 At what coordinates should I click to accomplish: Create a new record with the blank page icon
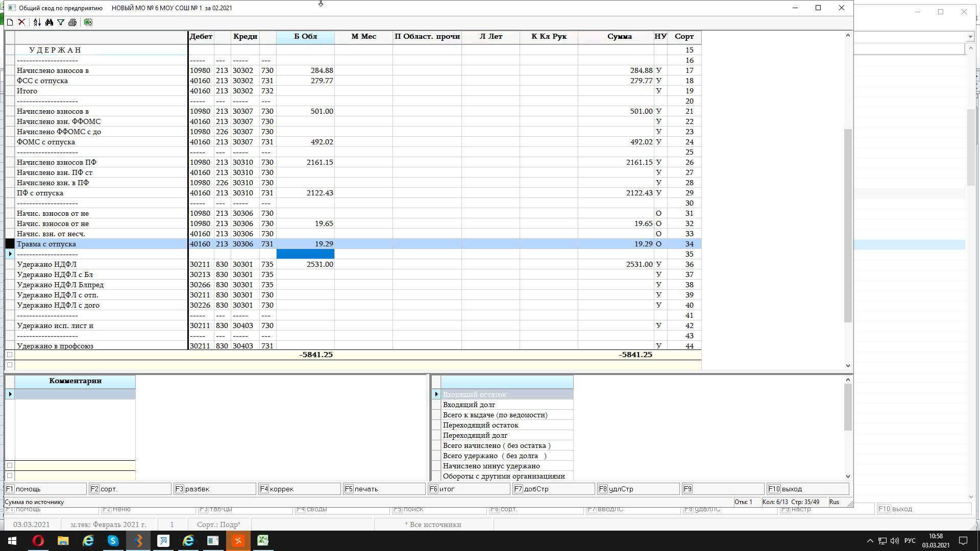click(x=10, y=22)
